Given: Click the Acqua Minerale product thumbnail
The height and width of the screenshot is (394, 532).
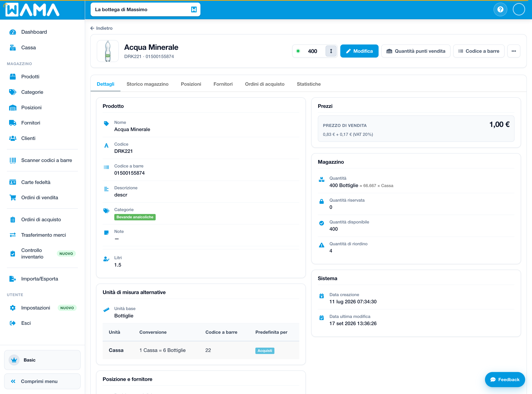Looking at the screenshot, I should 108,51.
